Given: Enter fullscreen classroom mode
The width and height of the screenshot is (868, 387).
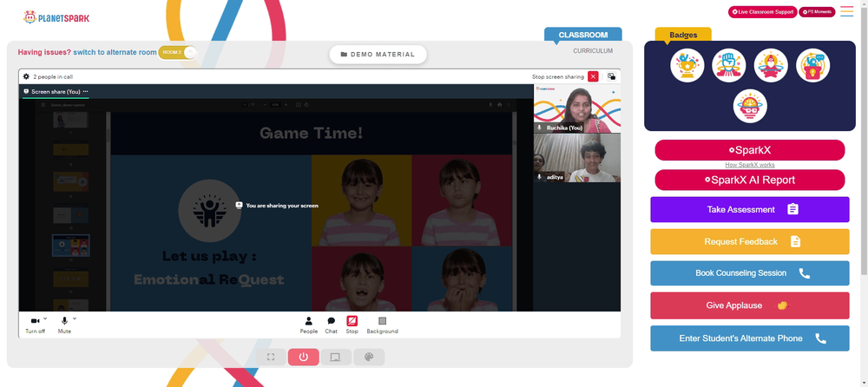Looking at the screenshot, I should (271, 357).
